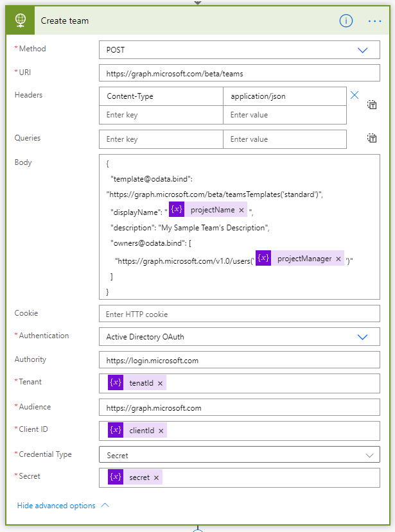This screenshot has height=532, width=395.
Task: Click the owners@odata.bind line in Body
Action: coord(151,243)
